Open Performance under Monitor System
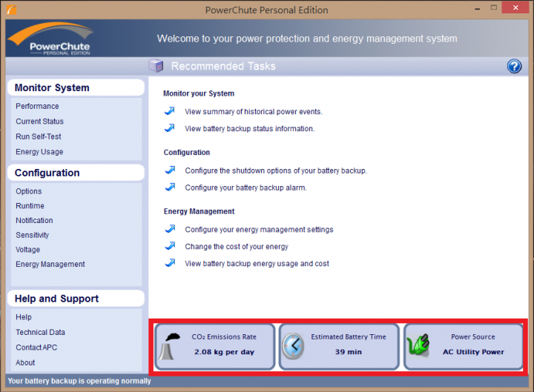 (37, 106)
